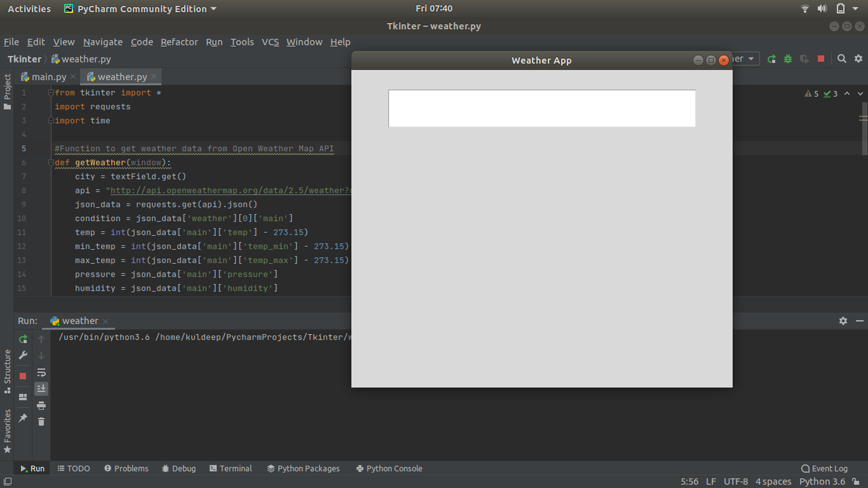Open Search Everywhere with the magnifier
This screenshot has width=868, height=488.
(841, 59)
